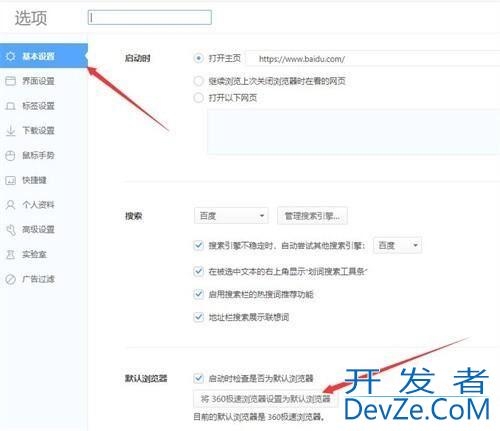Click the 基本设置 gear icon
Screen dimensions: 500x431
pos(10,56)
